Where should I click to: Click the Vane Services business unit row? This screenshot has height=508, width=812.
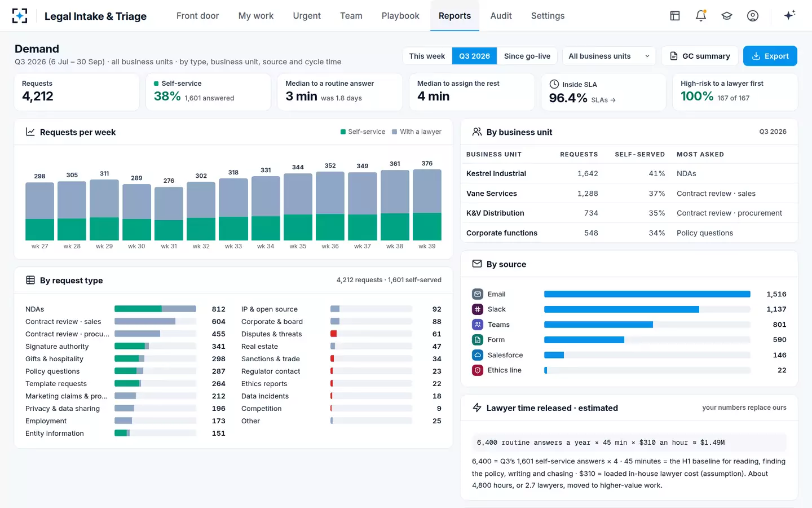click(x=629, y=193)
